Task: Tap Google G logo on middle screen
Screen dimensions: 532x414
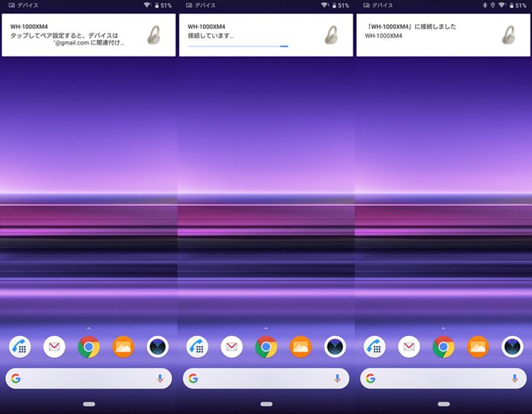Action: (193, 378)
